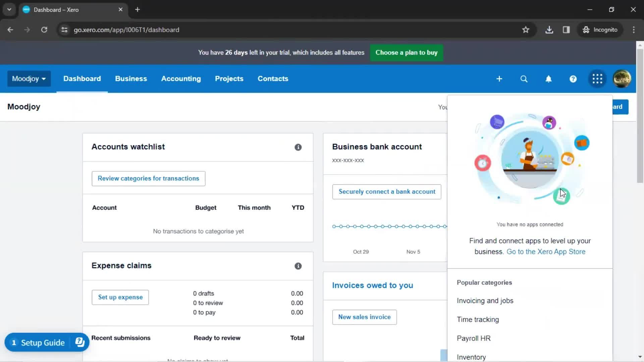This screenshot has width=644, height=362.
Task: Select Payroll HR category
Action: click(x=474, y=338)
